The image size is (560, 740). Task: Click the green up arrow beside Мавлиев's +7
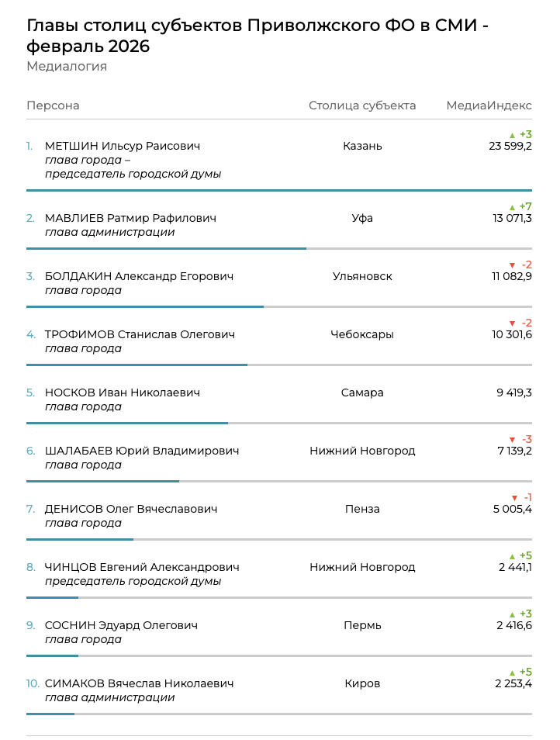tap(512, 207)
